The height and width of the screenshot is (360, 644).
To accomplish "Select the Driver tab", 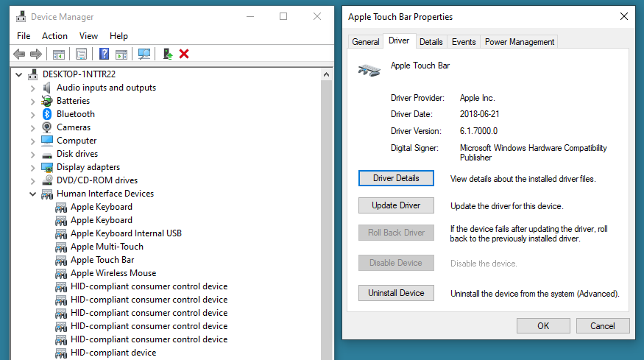I will point(399,40).
